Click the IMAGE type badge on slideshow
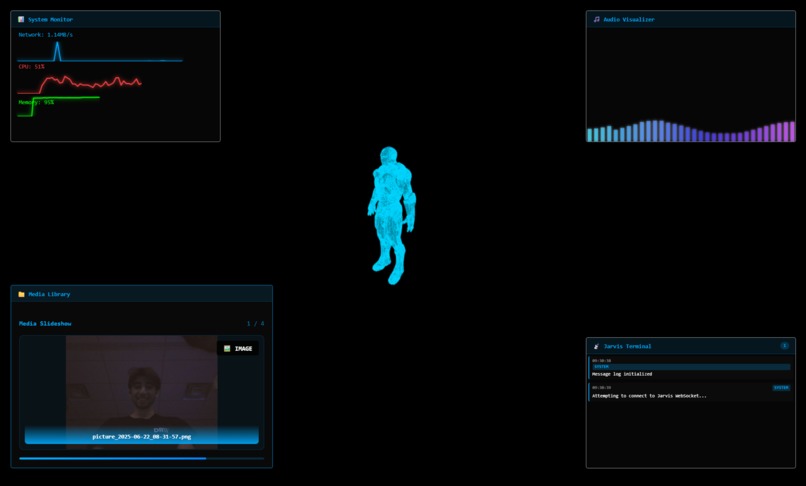 click(x=238, y=348)
